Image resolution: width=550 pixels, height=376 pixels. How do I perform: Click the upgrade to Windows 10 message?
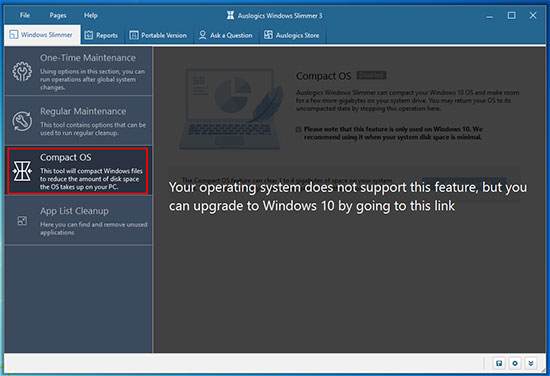tap(348, 196)
